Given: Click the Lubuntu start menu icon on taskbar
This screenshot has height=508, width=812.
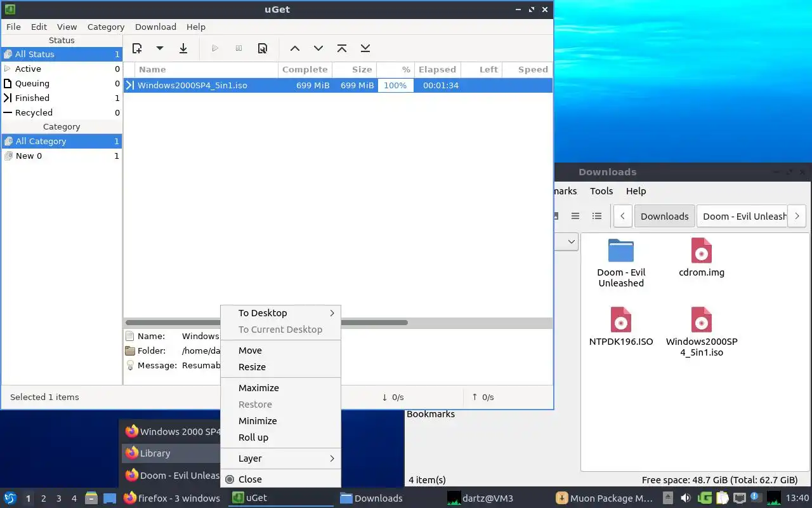Looking at the screenshot, I should tap(10, 498).
